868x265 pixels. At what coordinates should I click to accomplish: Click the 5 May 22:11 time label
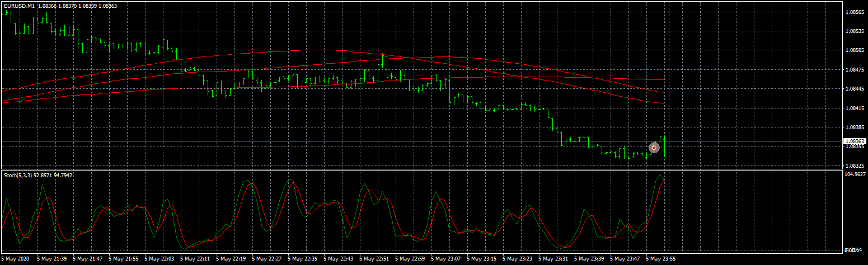[195, 259]
